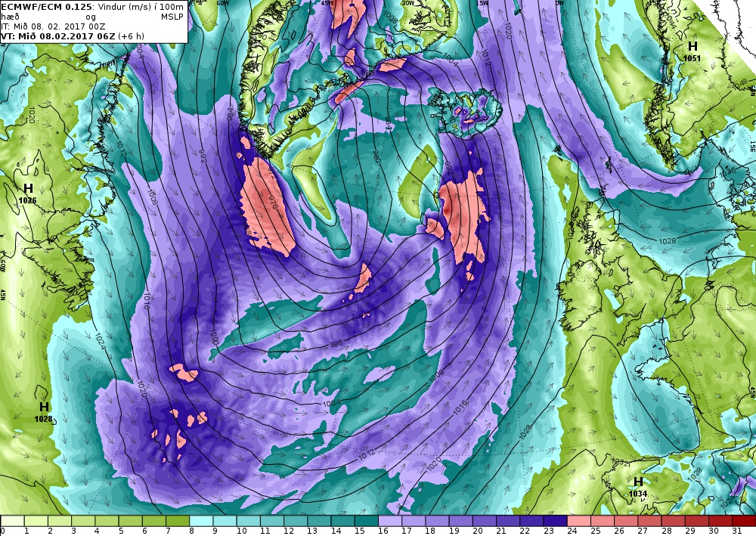The image size is (756, 536).
Task: Click the legend number 0
Action: (x=3, y=531)
